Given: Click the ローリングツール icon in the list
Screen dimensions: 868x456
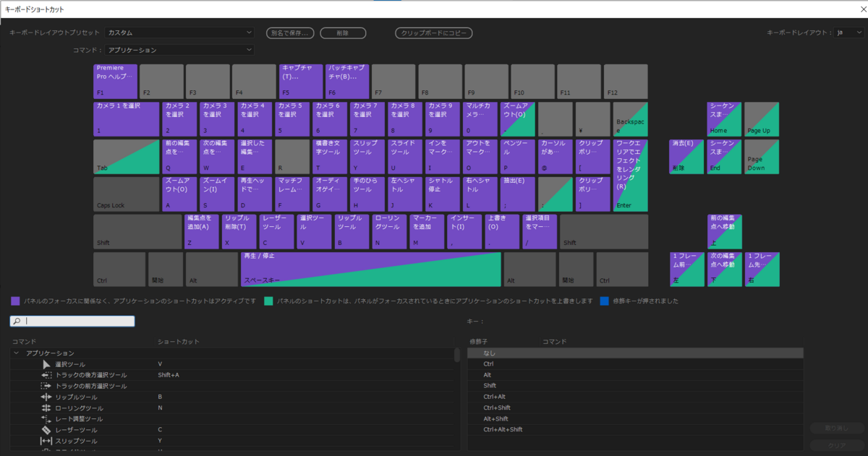Looking at the screenshot, I should (46, 408).
